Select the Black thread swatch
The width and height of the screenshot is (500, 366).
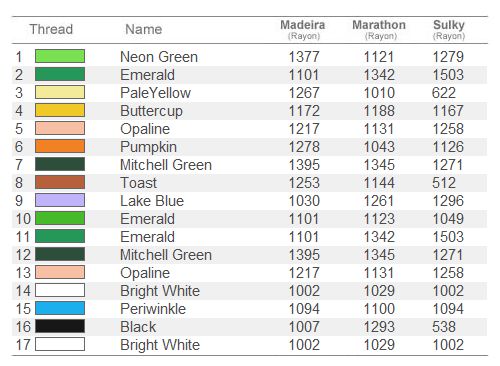[x=60, y=326]
